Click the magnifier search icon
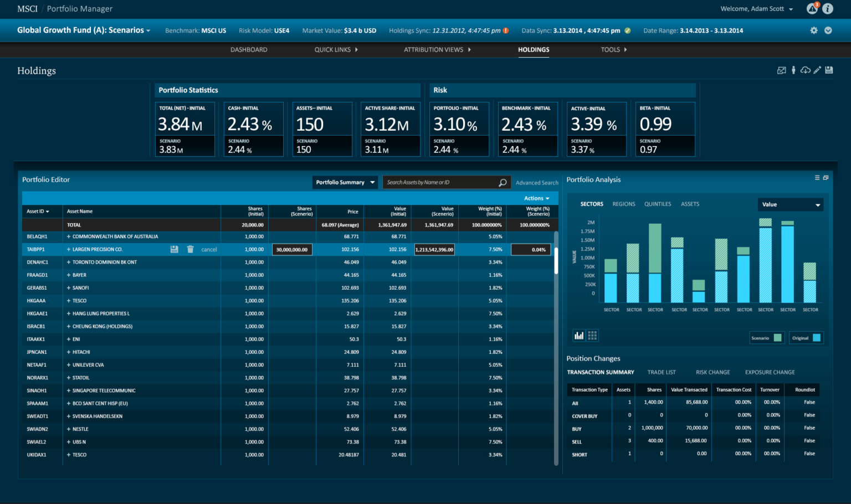The width and height of the screenshot is (851, 504). 503,182
